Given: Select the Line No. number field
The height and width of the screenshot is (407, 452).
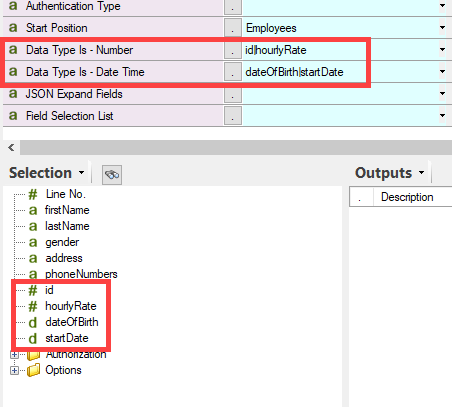Looking at the screenshot, I should (66, 194).
